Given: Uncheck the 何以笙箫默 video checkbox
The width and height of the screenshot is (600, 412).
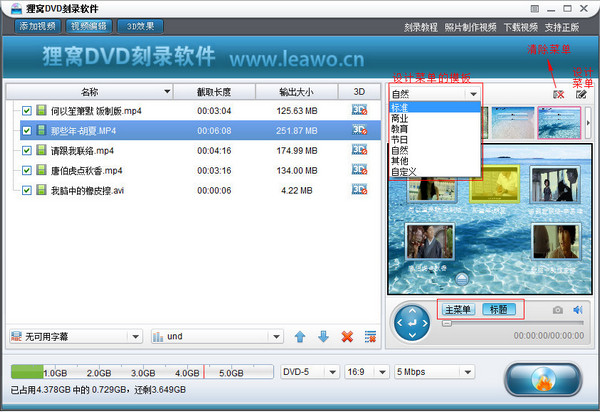Looking at the screenshot, I should point(26,111).
